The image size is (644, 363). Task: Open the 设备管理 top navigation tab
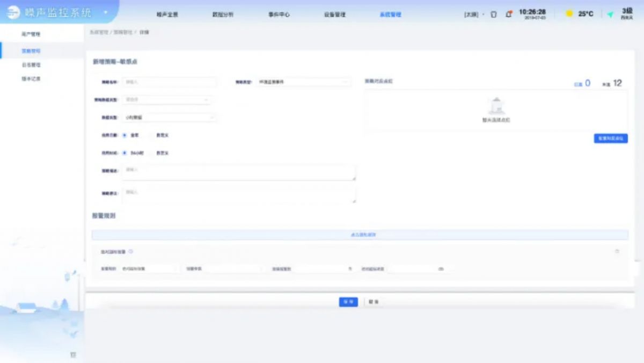pos(334,15)
